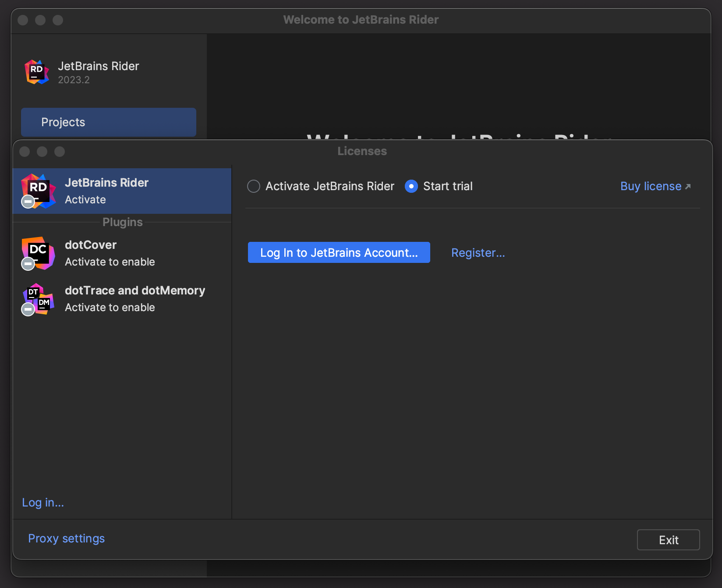Open the Projects tab in Welcome window
Viewport: 722px width, 588px height.
109,122
